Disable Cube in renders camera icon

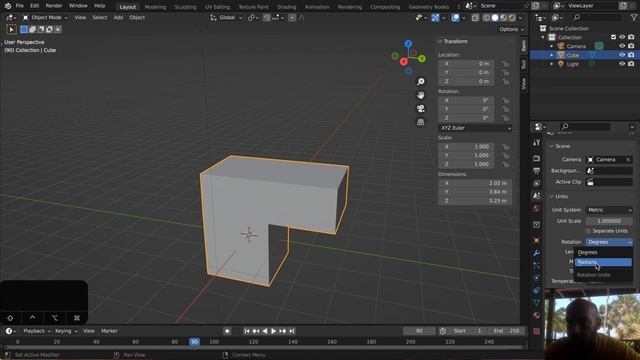[631, 55]
